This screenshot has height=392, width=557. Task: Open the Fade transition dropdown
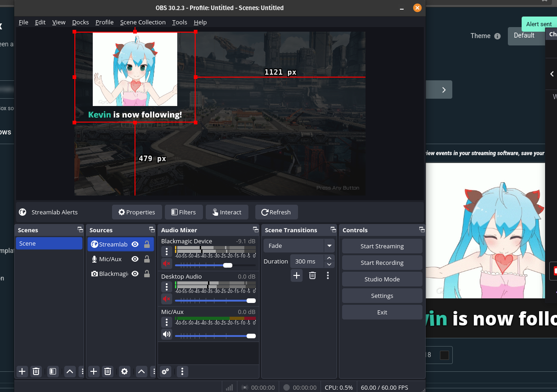pyautogui.click(x=299, y=246)
